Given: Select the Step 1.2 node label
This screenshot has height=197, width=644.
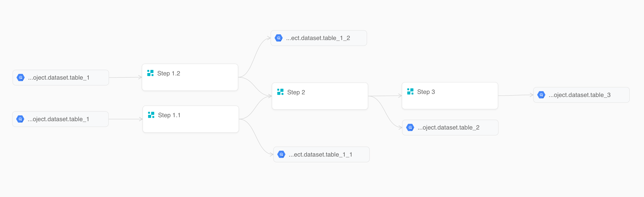Looking at the screenshot, I should (169, 73).
